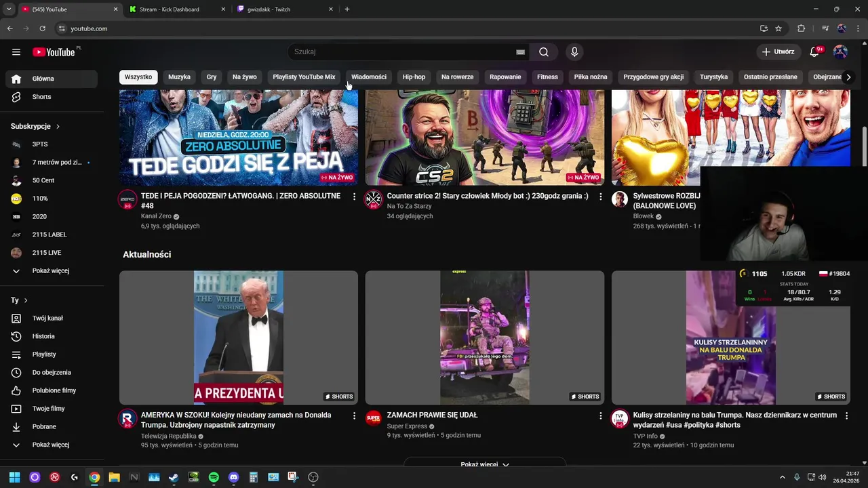This screenshot has width=868, height=488.
Task: Open Shorts in the sidebar
Action: (x=52, y=97)
